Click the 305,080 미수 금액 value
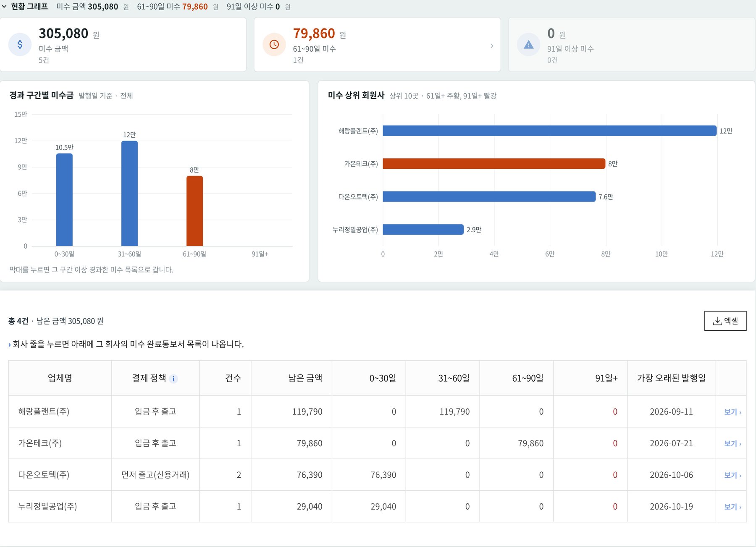The image size is (756, 547). coord(63,34)
